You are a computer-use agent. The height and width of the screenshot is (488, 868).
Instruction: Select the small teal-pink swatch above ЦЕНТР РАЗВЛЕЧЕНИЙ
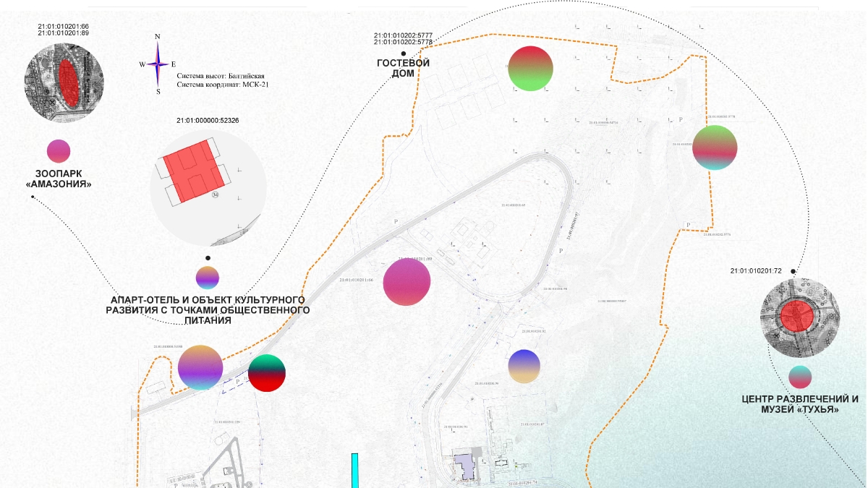(800, 377)
